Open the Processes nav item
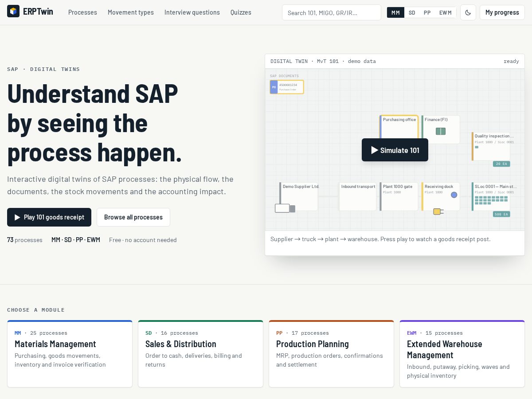532x399 pixels. point(82,12)
